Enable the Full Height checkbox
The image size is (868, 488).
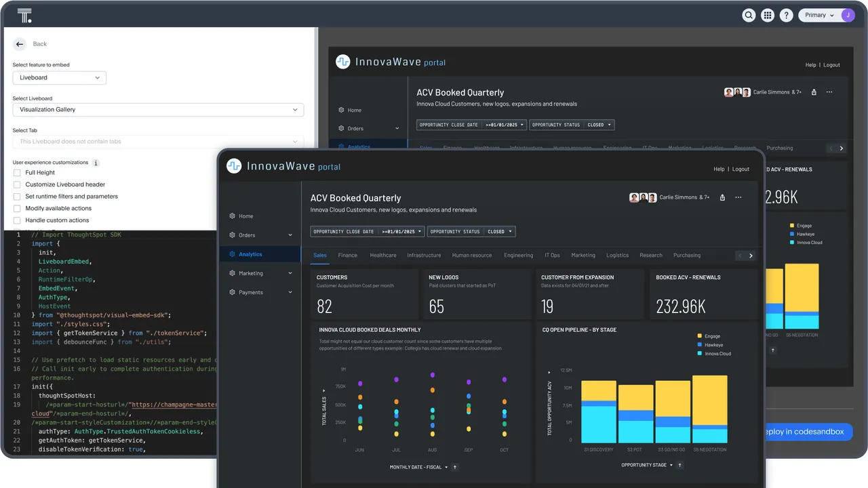click(17, 173)
